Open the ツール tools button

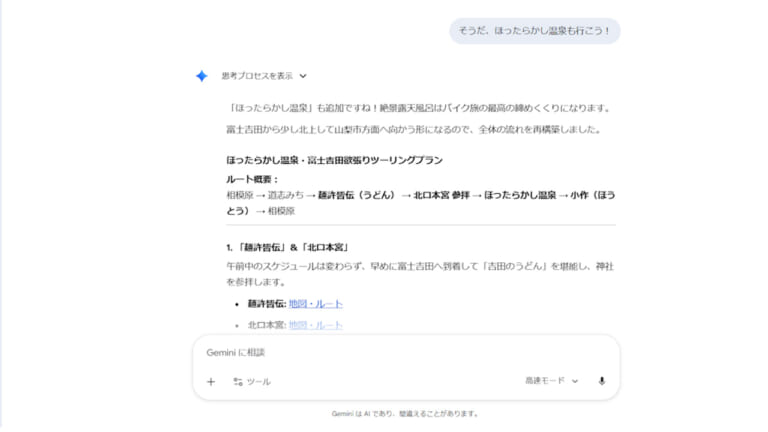(x=252, y=382)
